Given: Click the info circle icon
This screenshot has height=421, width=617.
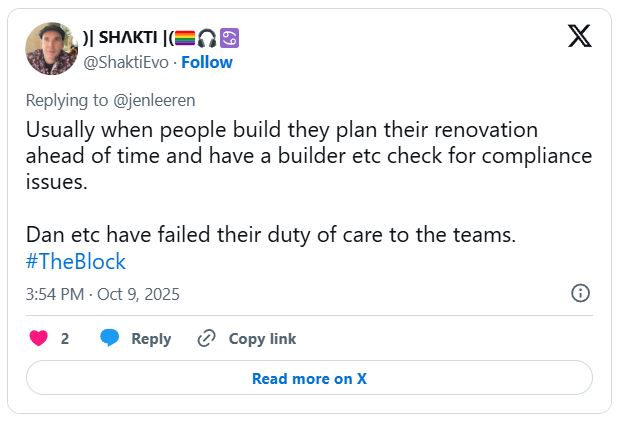Looking at the screenshot, I should (579, 294).
